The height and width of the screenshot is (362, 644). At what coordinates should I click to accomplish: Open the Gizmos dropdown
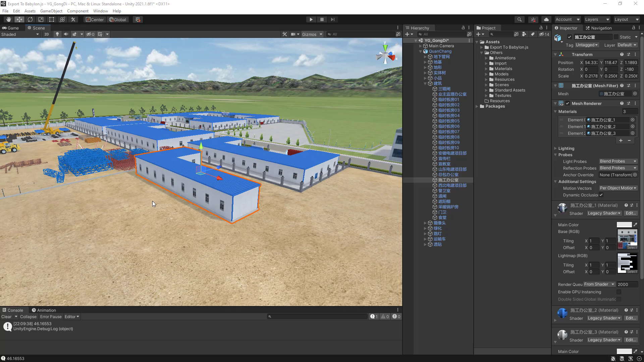pyautogui.click(x=312, y=34)
